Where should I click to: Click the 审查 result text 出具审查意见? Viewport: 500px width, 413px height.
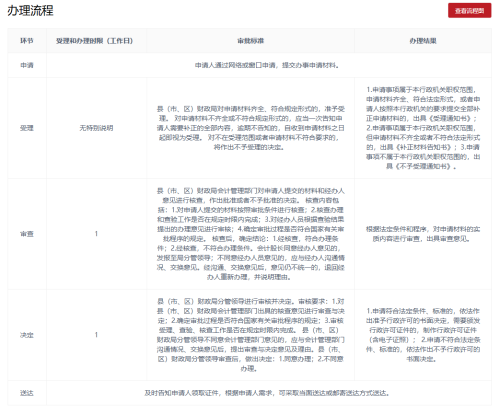click(x=423, y=234)
